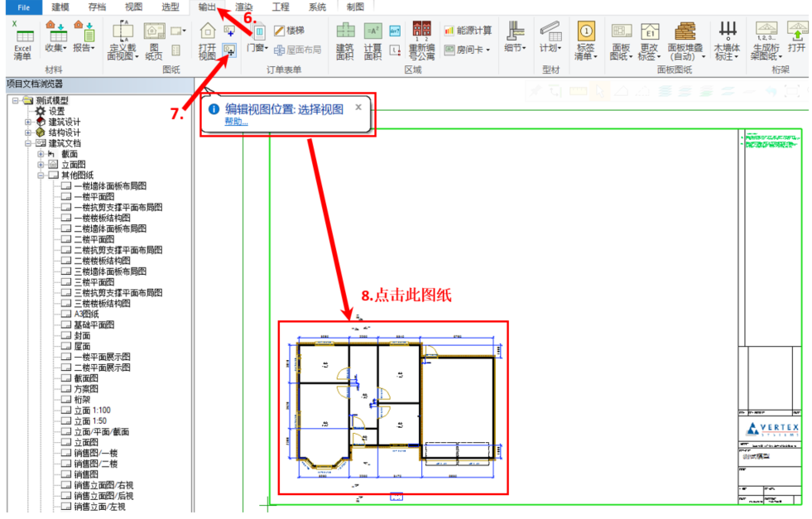Image resolution: width=812 pixels, height=519 pixels.
Task: Select 基础平面图 in the project tree
Action: 94,325
